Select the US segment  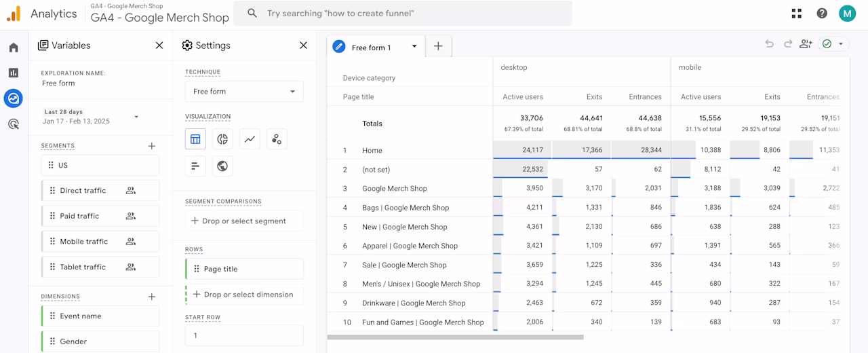click(100, 165)
